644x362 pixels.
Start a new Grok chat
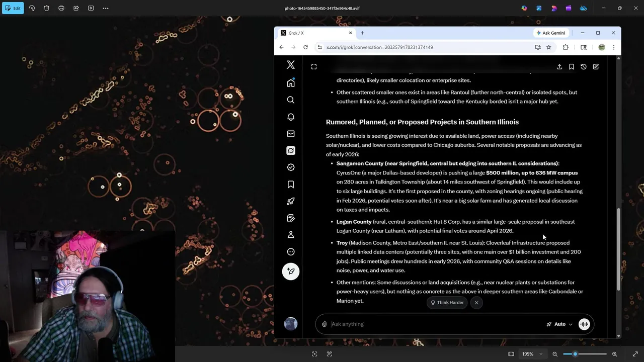pos(596,67)
